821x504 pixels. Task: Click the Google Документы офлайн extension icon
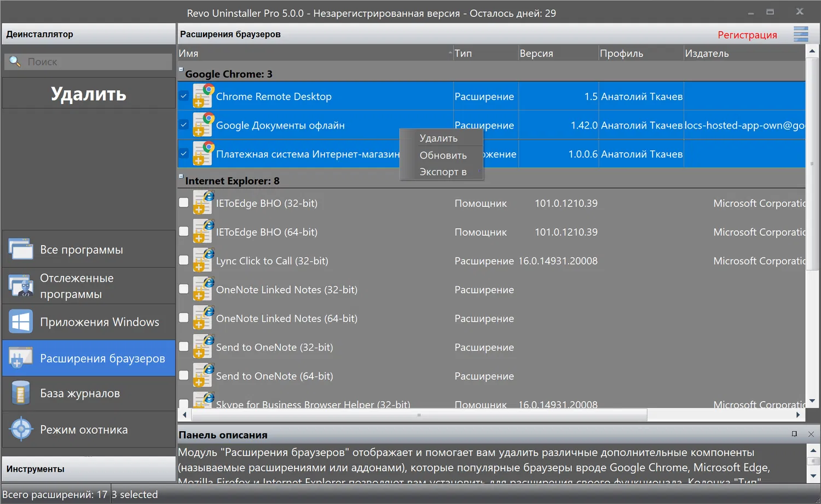[x=203, y=125]
